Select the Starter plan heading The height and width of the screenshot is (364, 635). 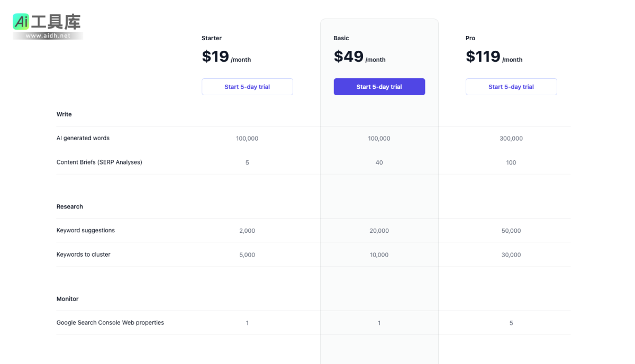tap(212, 38)
